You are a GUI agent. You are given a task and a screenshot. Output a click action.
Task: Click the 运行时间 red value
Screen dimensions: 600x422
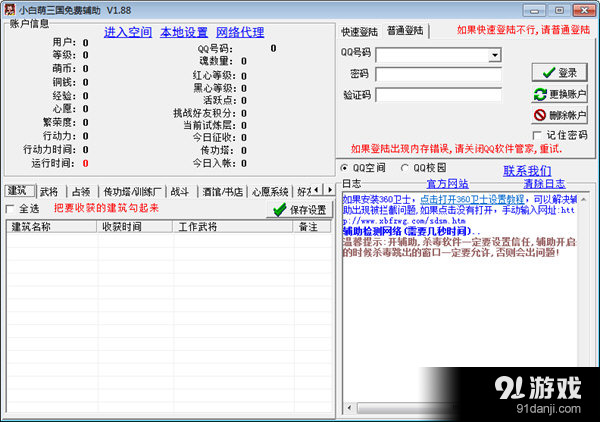click(x=85, y=163)
